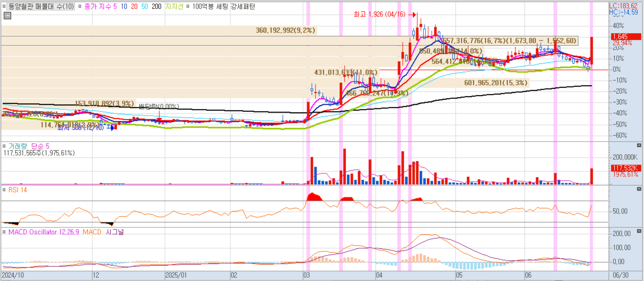Click the volume tag 117,532K on axis

pyautogui.click(x=626, y=168)
